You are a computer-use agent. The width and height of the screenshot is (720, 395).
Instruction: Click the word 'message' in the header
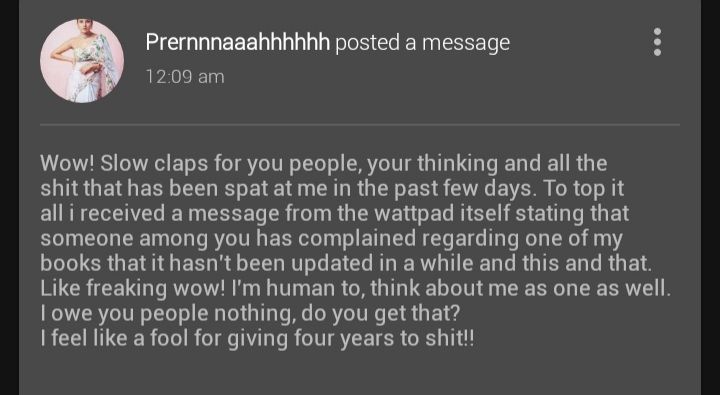[x=466, y=44]
